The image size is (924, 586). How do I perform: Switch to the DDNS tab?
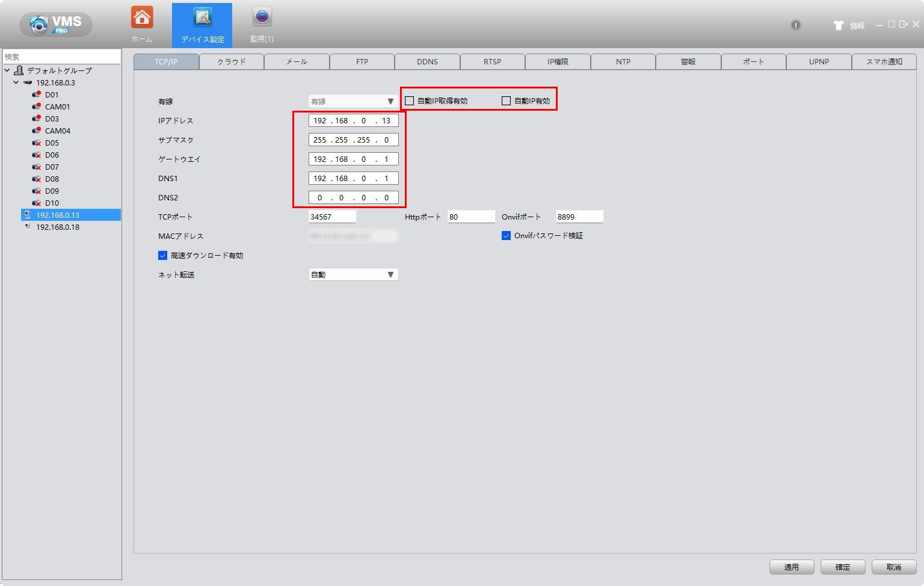[427, 62]
